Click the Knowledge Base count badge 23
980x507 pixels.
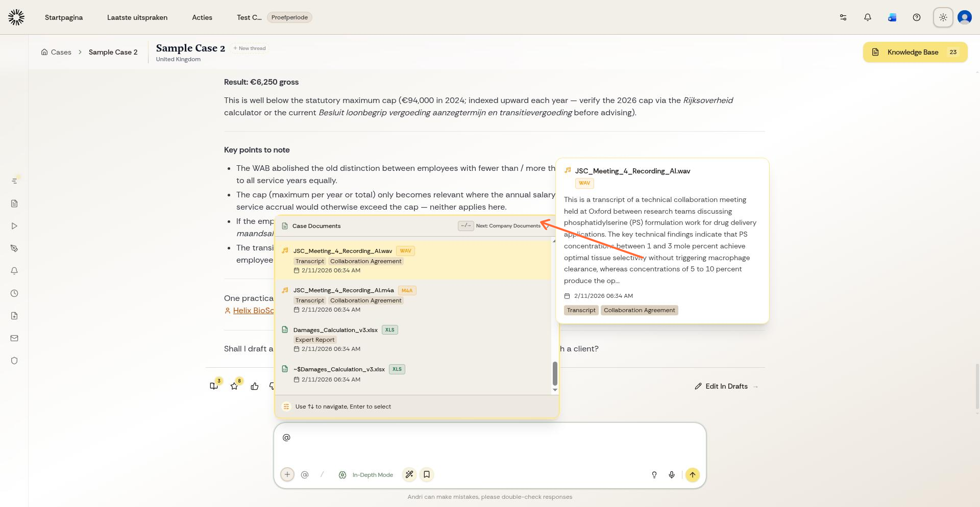[x=953, y=52]
